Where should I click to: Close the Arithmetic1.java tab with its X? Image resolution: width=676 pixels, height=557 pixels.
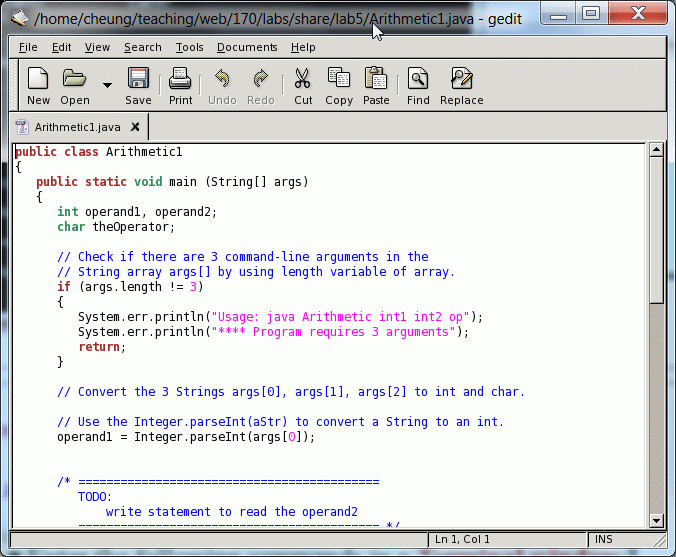click(x=135, y=127)
